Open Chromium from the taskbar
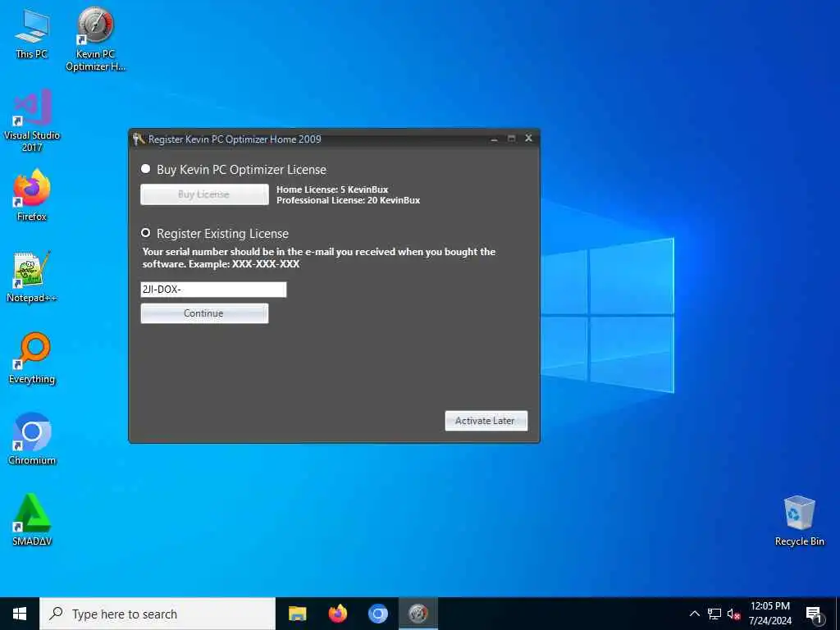Viewport: 840px width, 630px height. point(377,614)
